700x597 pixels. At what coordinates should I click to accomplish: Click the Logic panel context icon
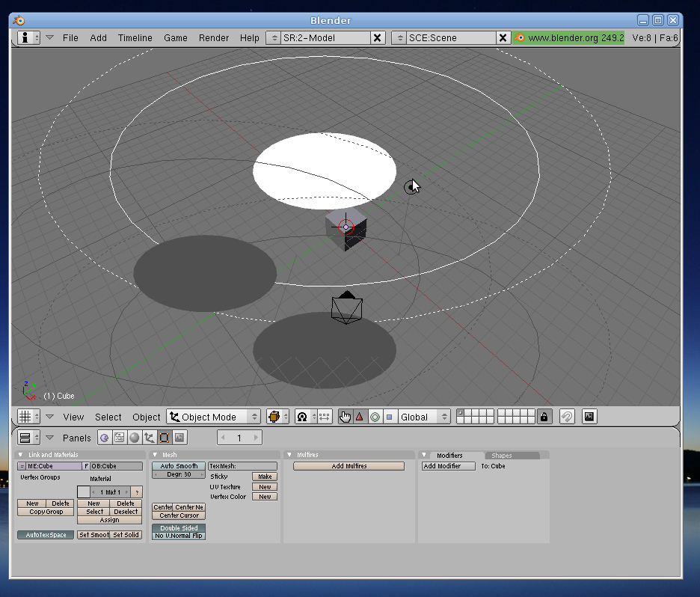(104, 438)
